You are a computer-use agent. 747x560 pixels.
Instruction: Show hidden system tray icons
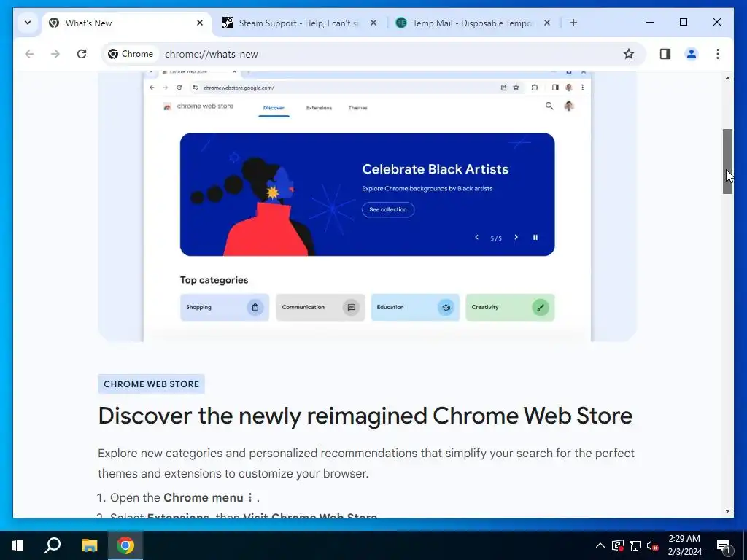[600, 545]
